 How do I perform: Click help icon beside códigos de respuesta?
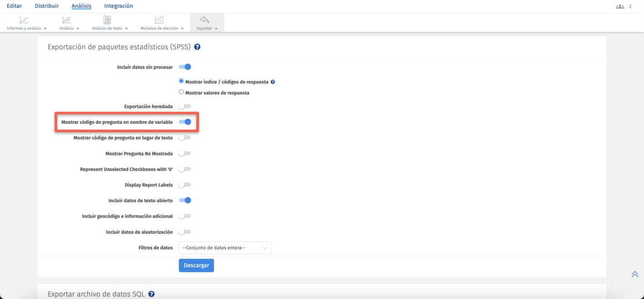point(273,82)
